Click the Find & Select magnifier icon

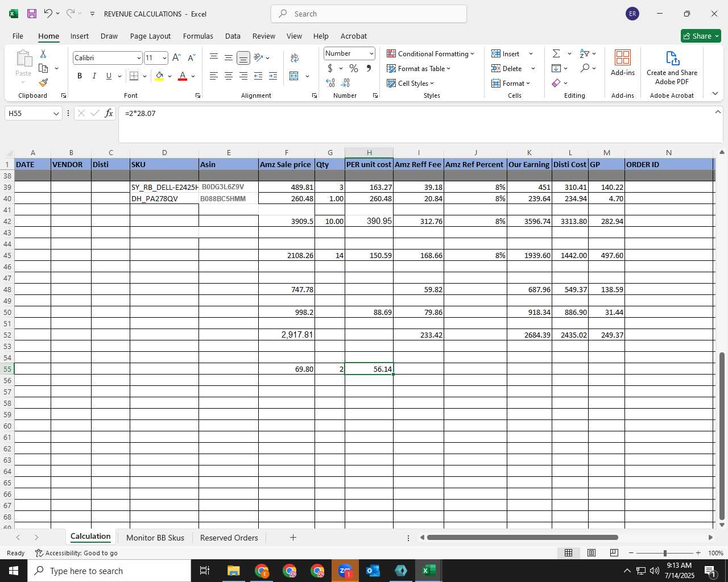click(x=585, y=68)
